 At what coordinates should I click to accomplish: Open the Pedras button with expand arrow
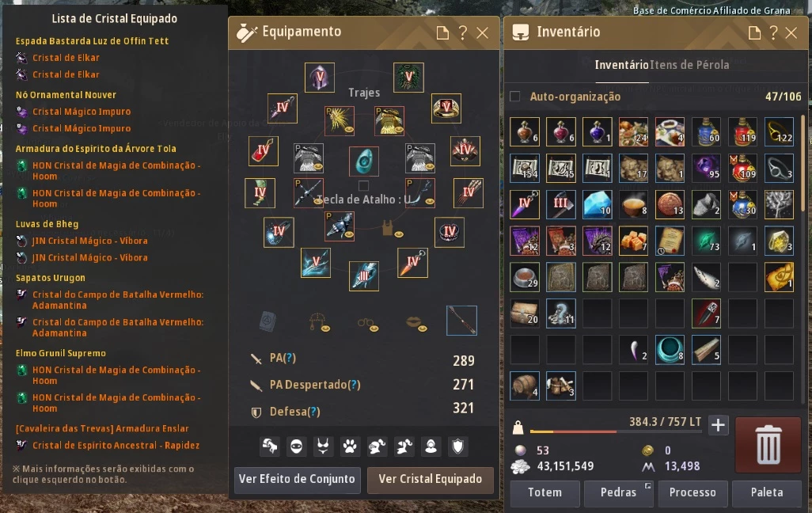coord(618,492)
